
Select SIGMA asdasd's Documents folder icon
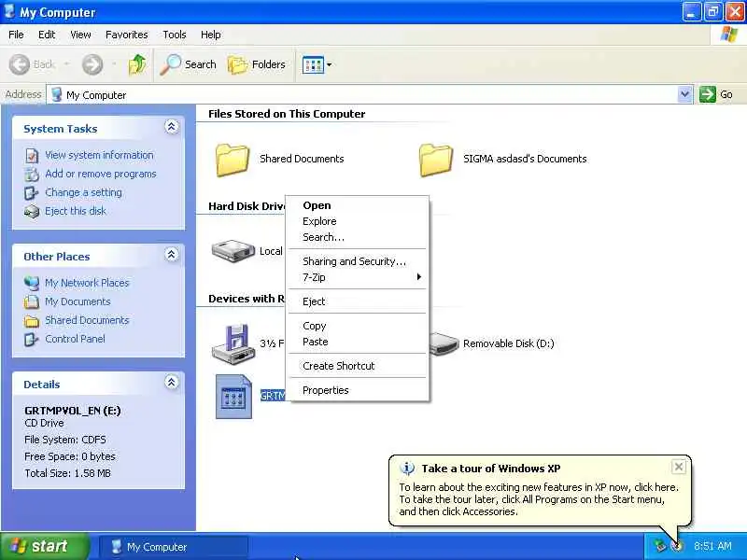click(436, 160)
